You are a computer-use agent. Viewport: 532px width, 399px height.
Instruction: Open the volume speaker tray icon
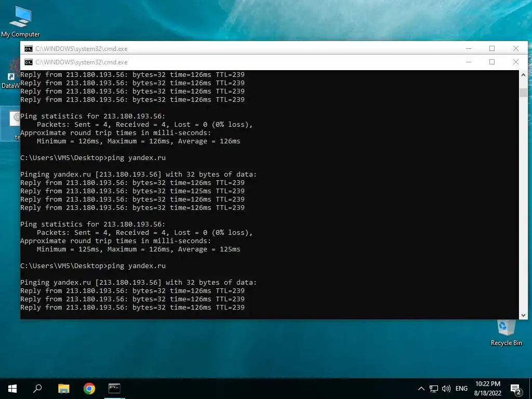446,389
